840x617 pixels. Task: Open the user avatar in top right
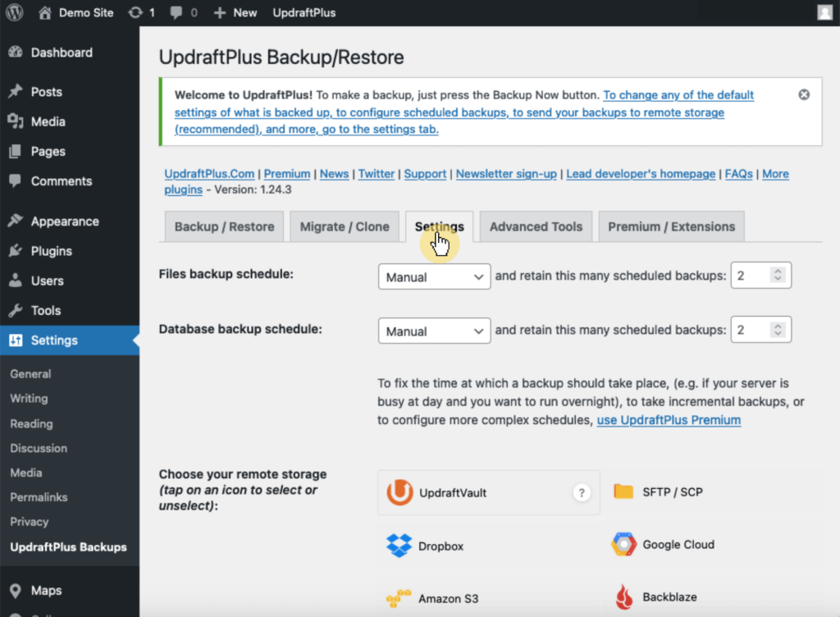(x=825, y=12)
